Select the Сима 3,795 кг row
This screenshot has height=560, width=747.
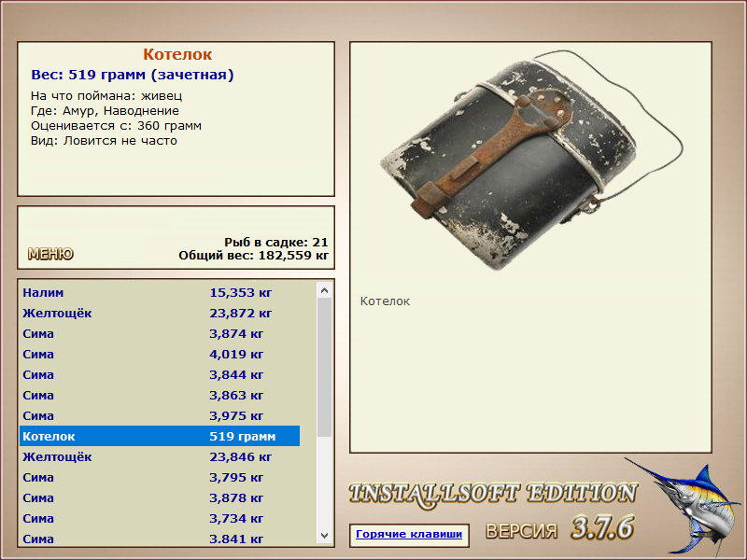(x=160, y=477)
